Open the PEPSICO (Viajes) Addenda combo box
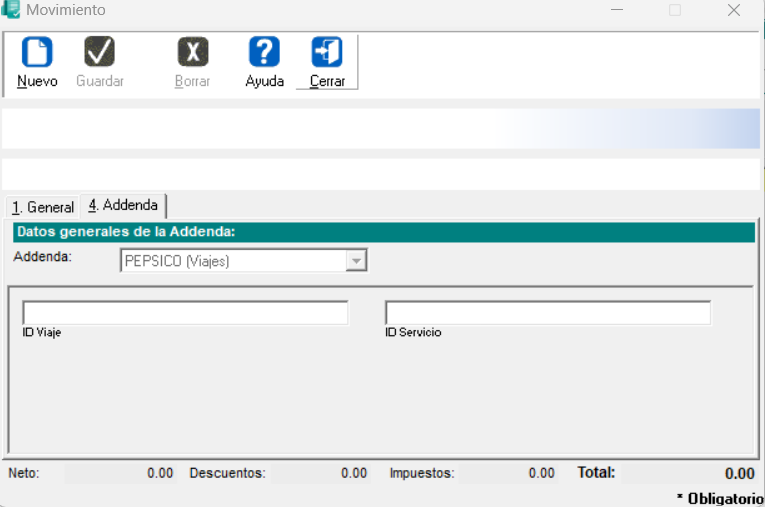Image resolution: width=765 pixels, height=507 pixels. [x=233, y=261]
